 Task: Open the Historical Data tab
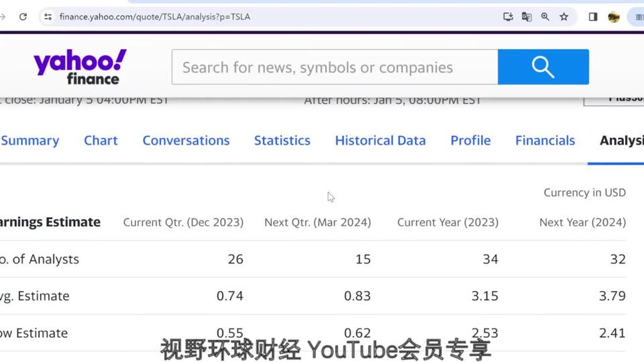[380, 141]
